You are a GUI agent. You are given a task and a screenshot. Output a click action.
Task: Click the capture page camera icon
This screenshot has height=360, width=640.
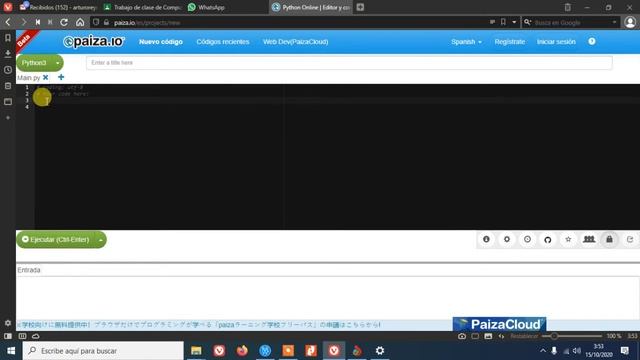[x=462, y=336]
